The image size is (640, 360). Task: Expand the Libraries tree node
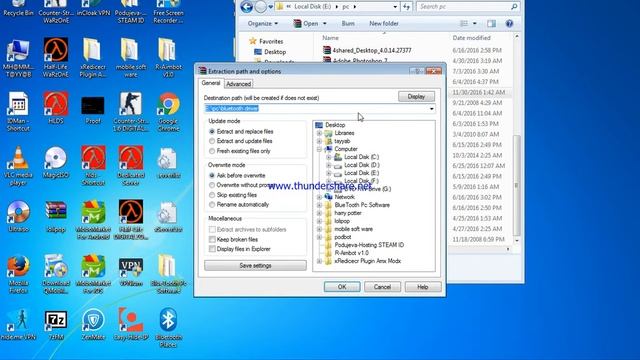pos(320,133)
